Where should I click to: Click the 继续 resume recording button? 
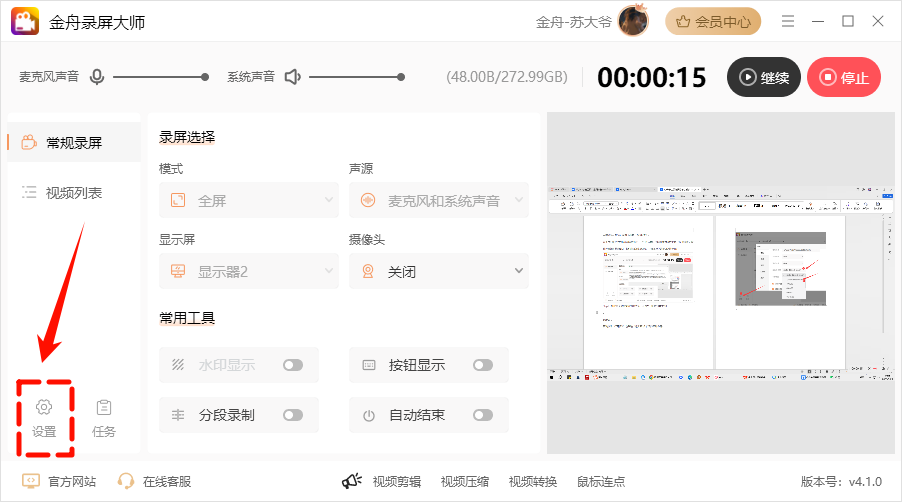(764, 77)
